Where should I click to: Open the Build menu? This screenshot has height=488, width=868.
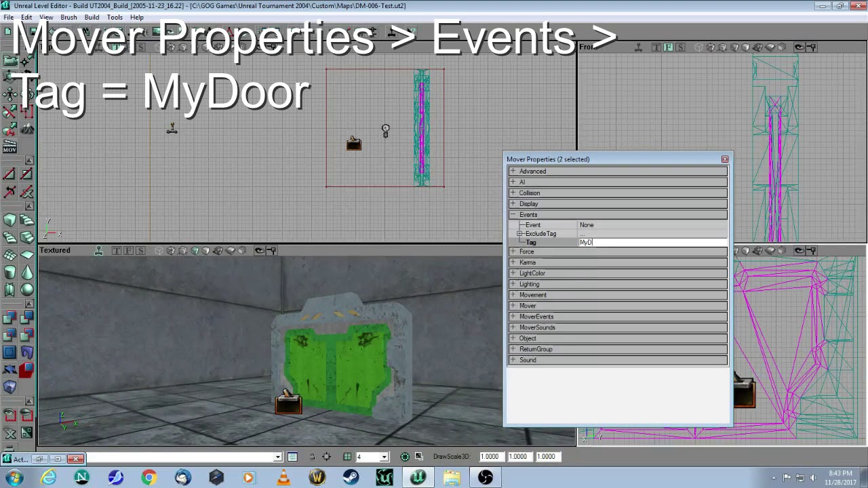point(92,17)
